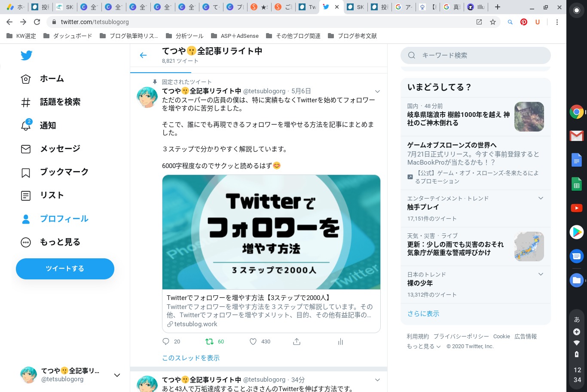Click the キーワード検索 search field
This screenshot has height=392, width=587.
(475, 55)
